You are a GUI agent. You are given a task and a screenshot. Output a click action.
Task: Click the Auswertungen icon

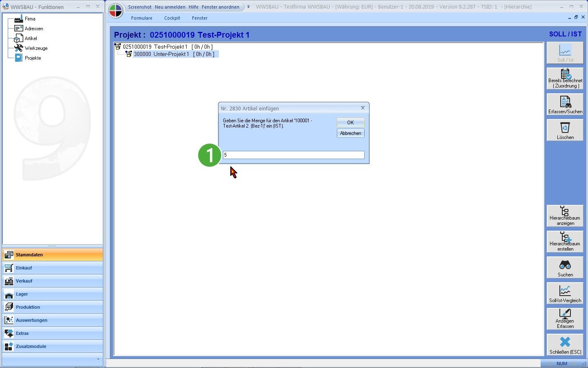pyautogui.click(x=9, y=320)
